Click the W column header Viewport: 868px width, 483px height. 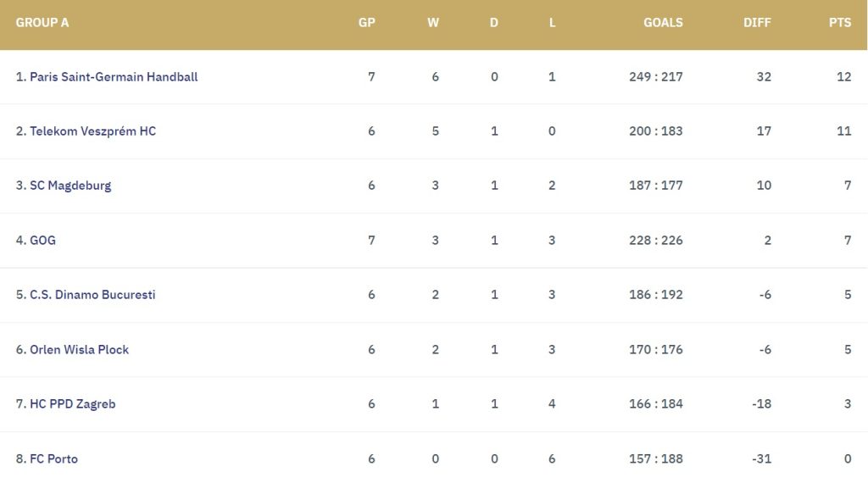point(433,23)
